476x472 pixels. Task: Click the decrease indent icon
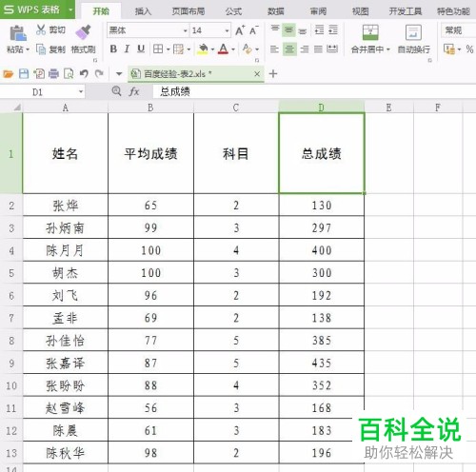pos(319,30)
